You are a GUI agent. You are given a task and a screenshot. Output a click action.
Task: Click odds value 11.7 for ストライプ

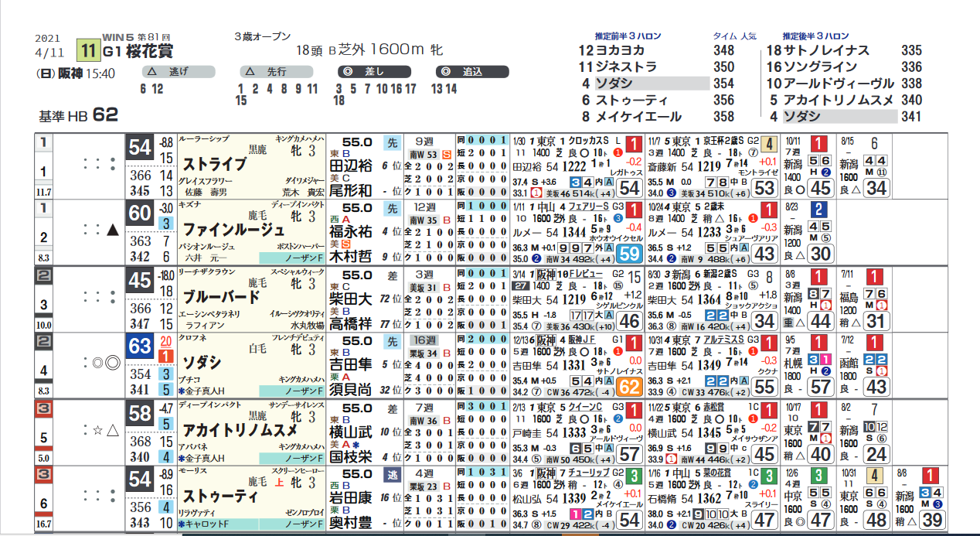pos(44,191)
